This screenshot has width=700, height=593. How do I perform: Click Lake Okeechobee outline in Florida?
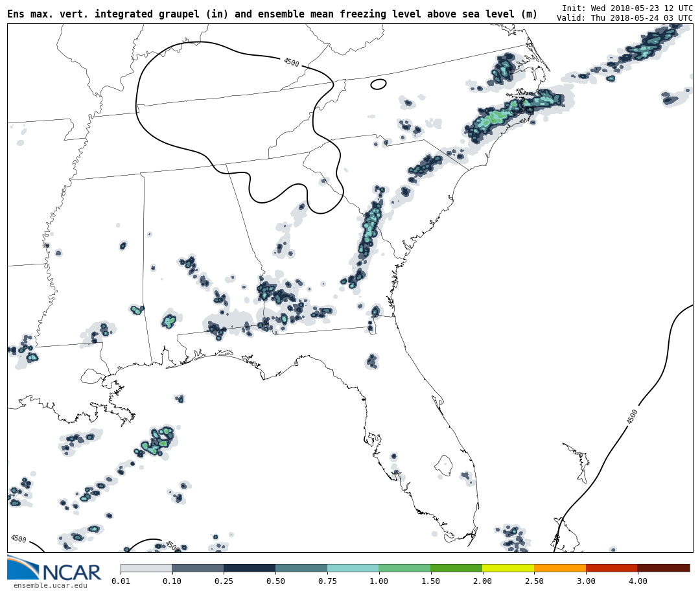pos(443,465)
